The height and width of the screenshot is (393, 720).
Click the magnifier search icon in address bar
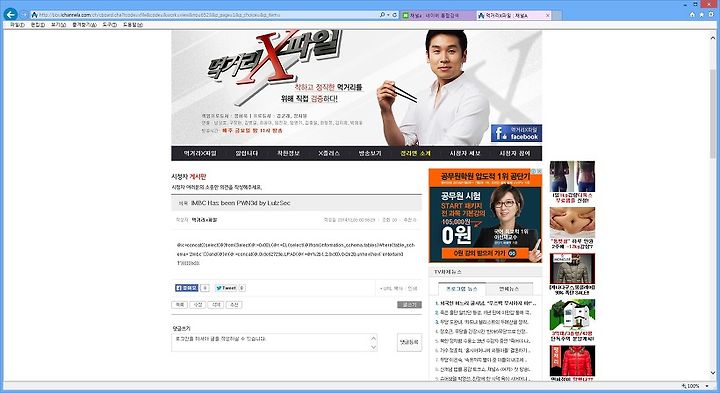pos(382,15)
